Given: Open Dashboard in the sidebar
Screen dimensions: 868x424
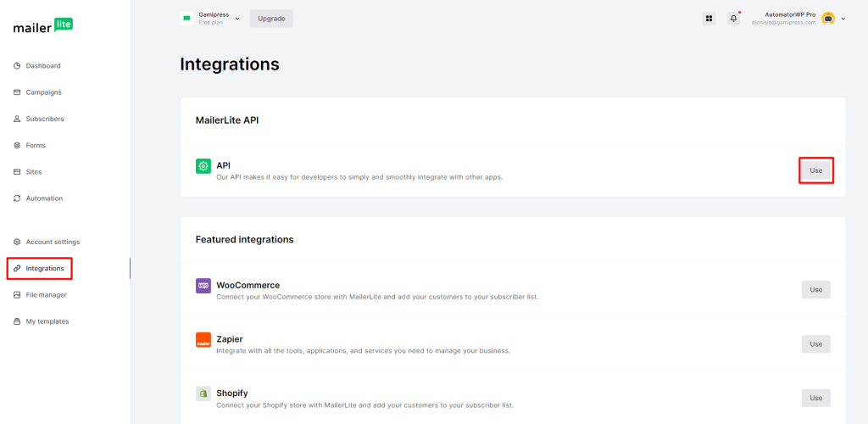Looking at the screenshot, I should (42, 65).
